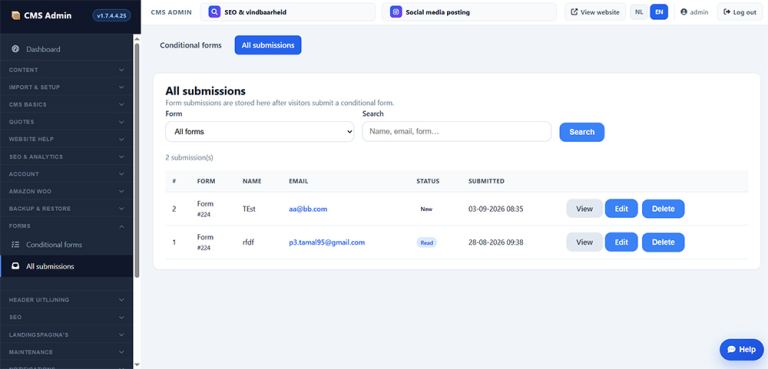View the rfdf submission
768x369 pixels.
click(x=584, y=242)
